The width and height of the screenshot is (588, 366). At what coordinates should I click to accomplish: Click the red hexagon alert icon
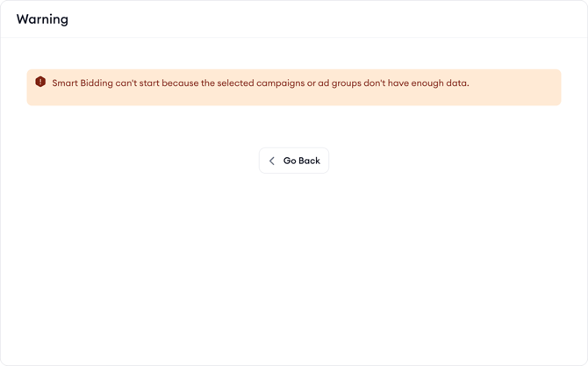click(x=40, y=82)
